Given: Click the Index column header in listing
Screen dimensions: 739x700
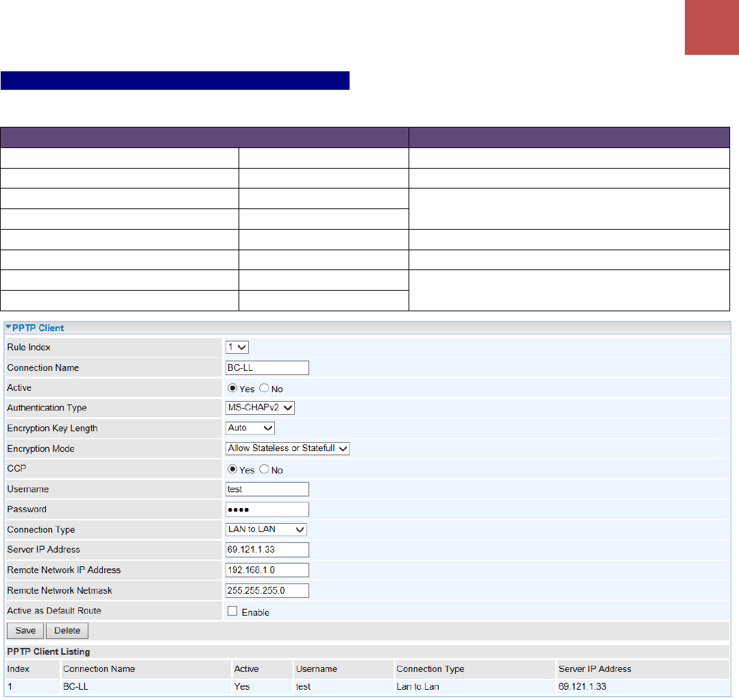Looking at the screenshot, I should coord(18,669).
